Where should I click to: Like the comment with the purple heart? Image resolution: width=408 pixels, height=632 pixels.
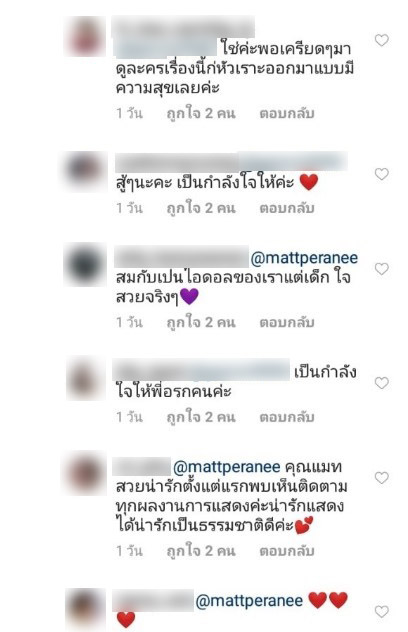pyautogui.click(x=381, y=268)
